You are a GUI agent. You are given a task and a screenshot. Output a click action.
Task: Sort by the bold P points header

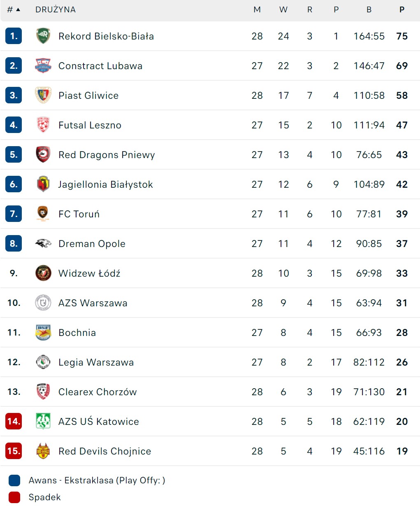402,10
